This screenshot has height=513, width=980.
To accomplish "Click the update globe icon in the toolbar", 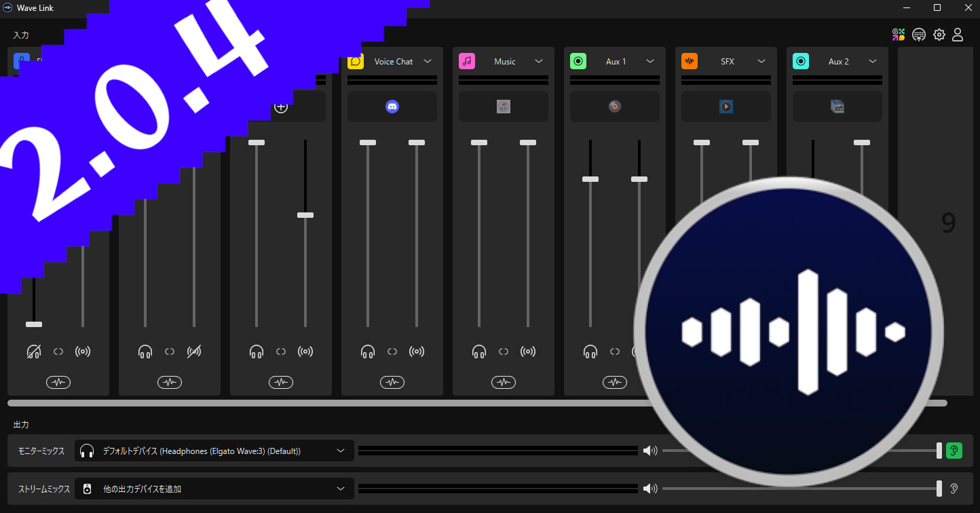I will click(x=919, y=34).
